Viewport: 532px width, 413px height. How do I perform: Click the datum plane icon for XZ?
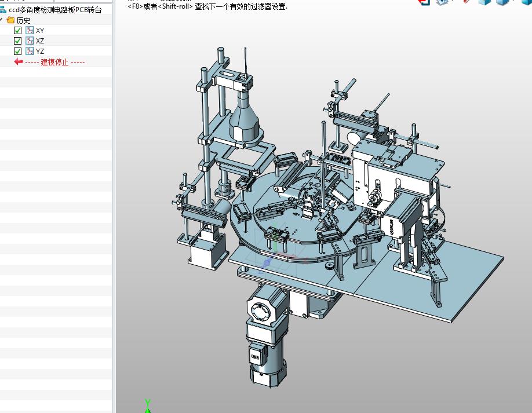(x=30, y=41)
